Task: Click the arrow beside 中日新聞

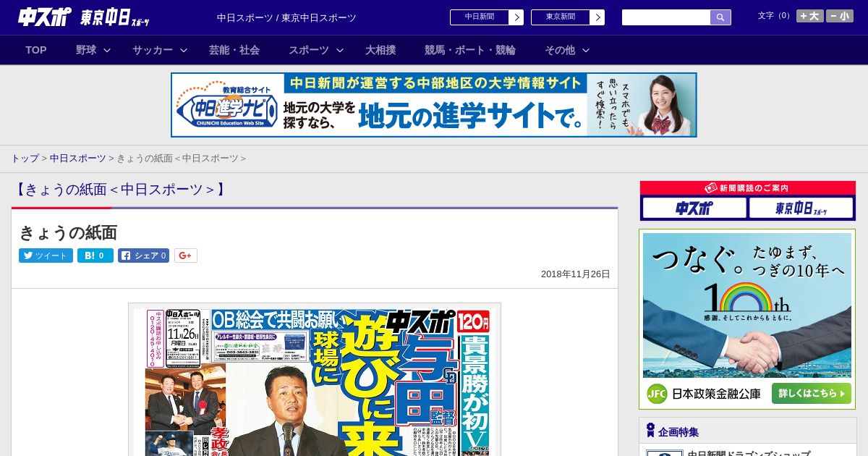Action: (516, 17)
